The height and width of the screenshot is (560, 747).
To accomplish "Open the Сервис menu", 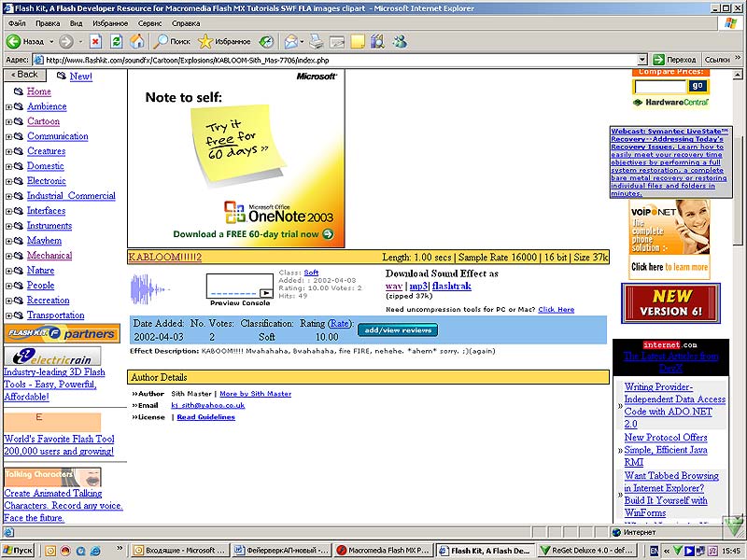I will [149, 22].
